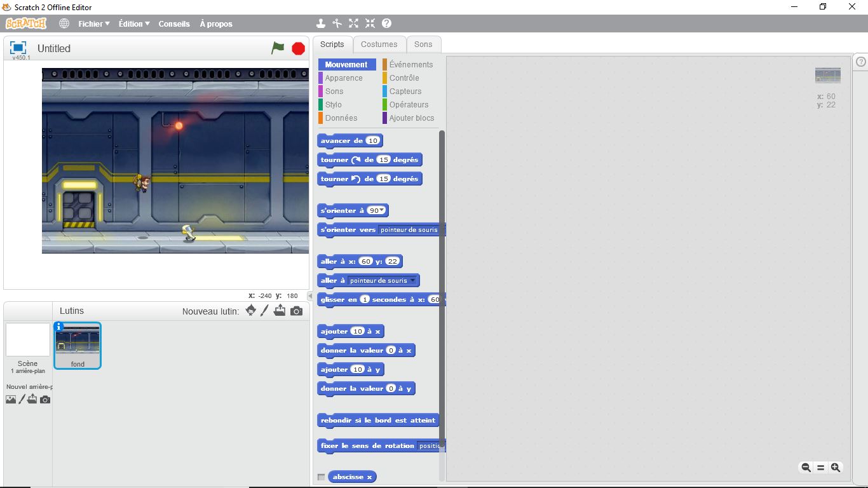Open the s'orienter à 90 dropdown
This screenshot has height=488, width=868.
tap(382, 210)
